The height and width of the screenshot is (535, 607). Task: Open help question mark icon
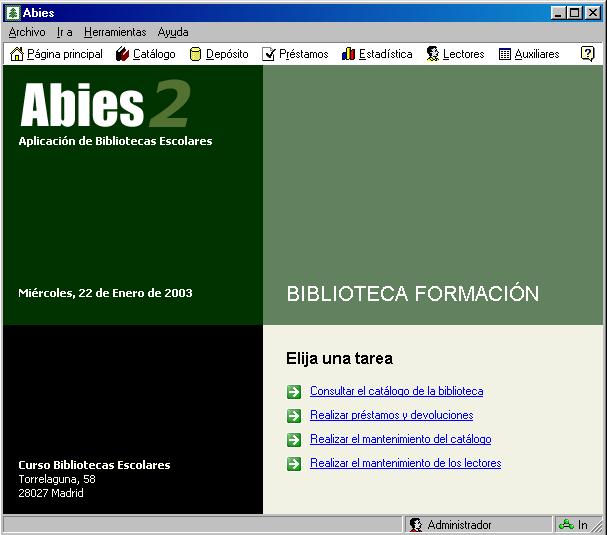(587, 54)
